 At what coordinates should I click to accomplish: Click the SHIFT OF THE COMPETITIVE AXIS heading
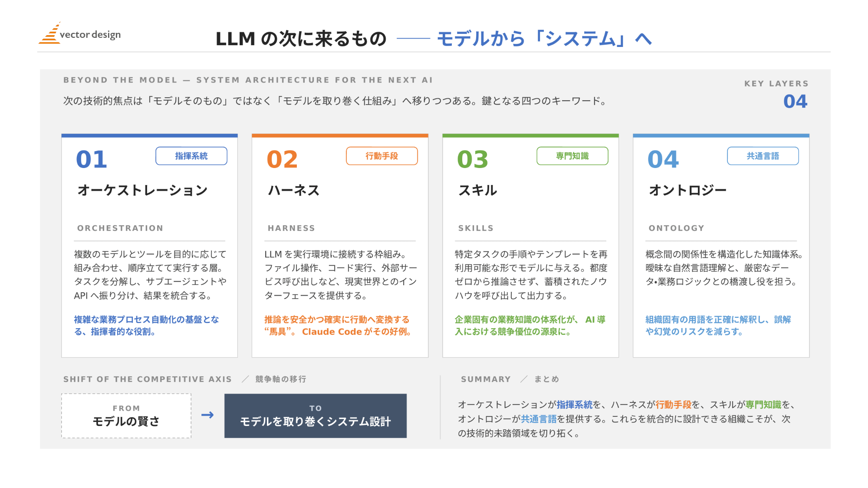[148, 379]
